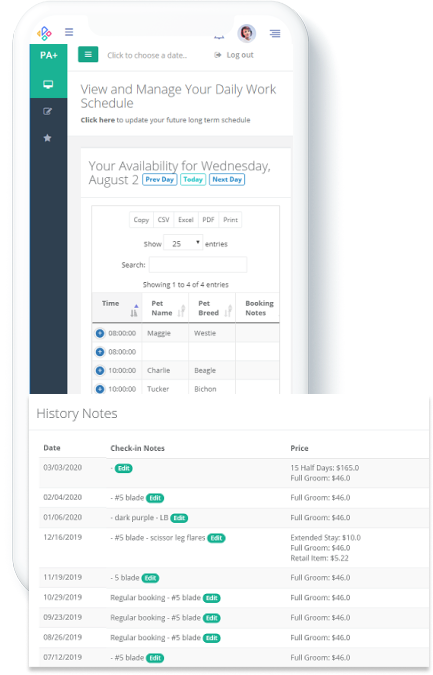This screenshot has height=675, width=433.
Task: Expand the Maggie 08:00:00 row details
Action: 100,333
